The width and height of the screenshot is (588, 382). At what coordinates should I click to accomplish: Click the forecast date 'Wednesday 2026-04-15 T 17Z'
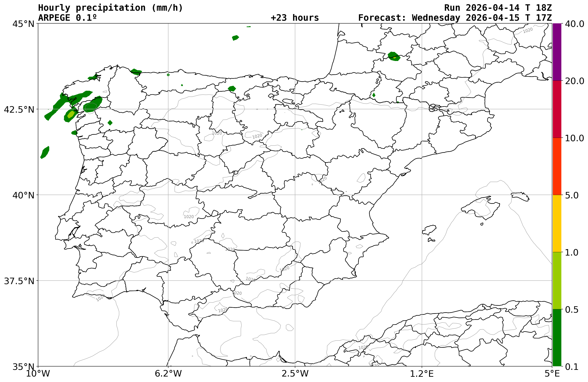(482, 18)
